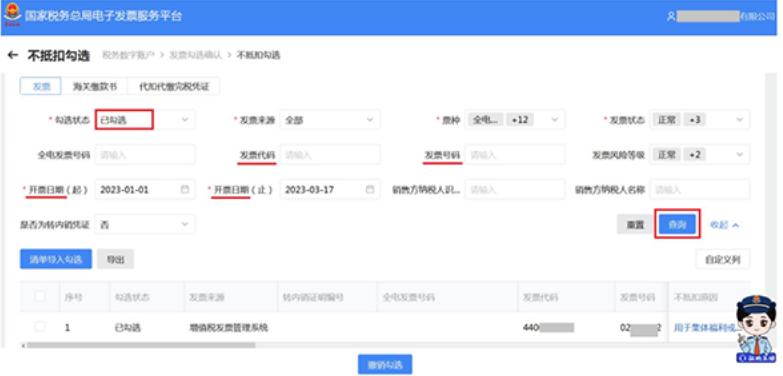Image resolution: width=783 pixels, height=376 pixels.
Task: Switch to 代扣代缴完税凭证 tab
Action: tap(173, 86)
